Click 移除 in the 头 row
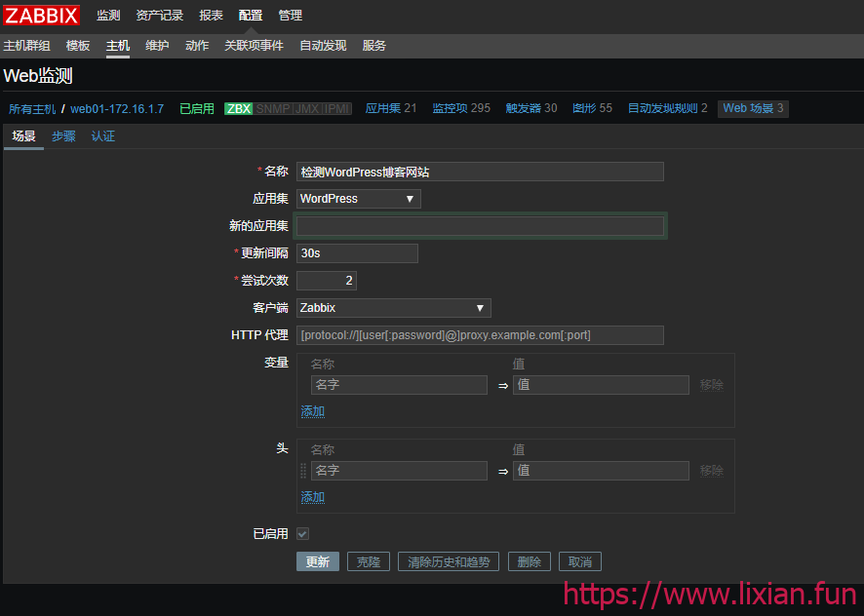Image resolution: width=864 pixels, height=616 pixels. [x=712, y=471]
